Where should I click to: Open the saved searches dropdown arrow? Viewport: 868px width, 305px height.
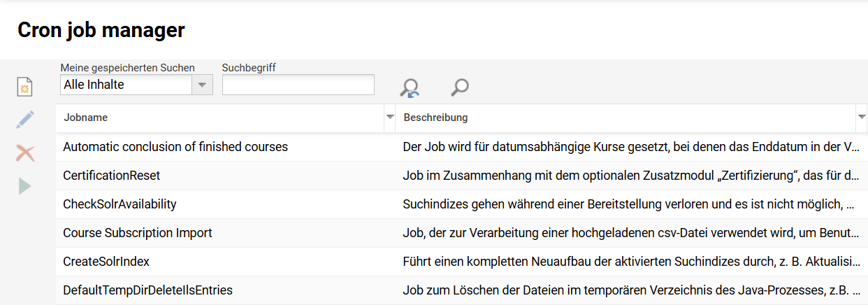[x=202, y=85]
